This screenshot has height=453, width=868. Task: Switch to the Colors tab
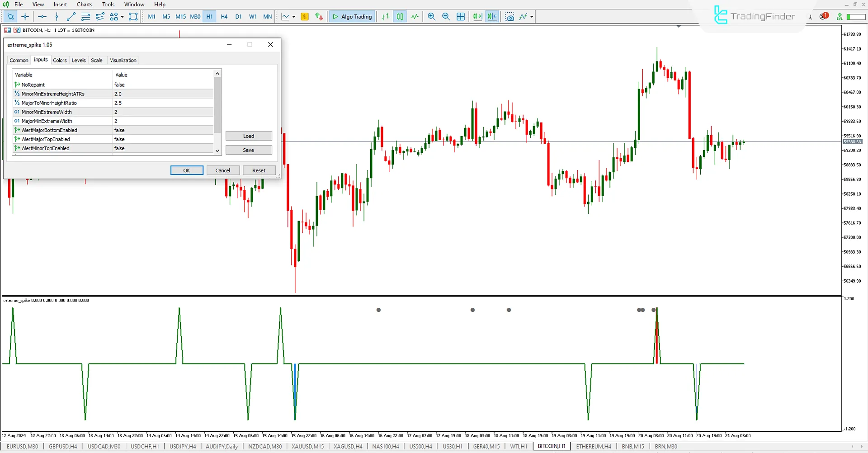pyautogui.click(x=60, y=60)
